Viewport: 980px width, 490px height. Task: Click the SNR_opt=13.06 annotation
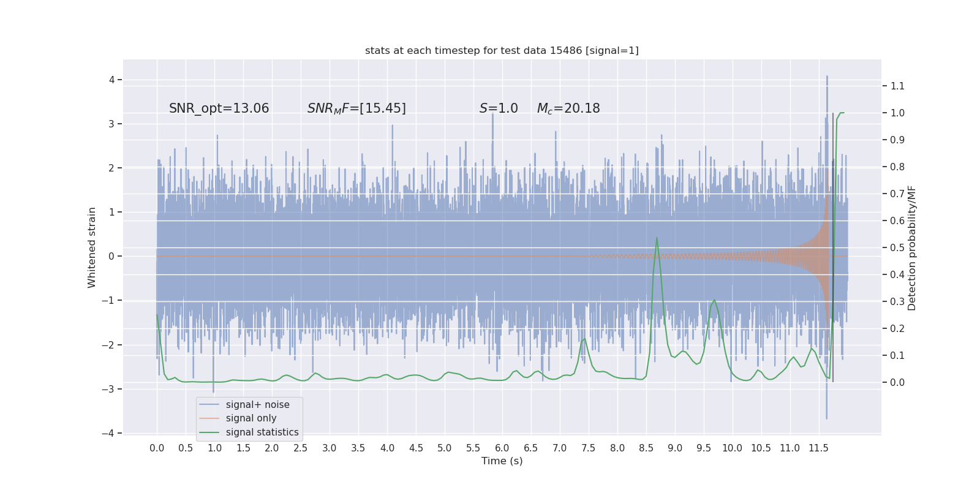click(x=219, y=108)
